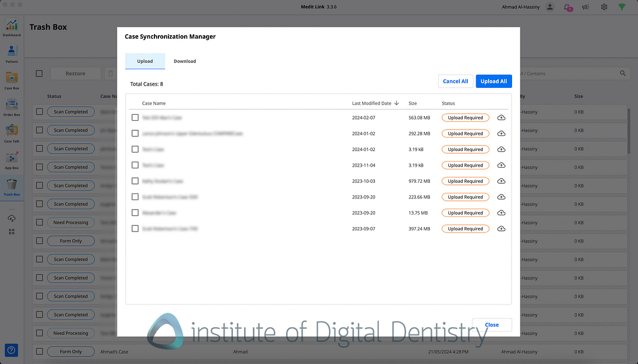Click the help question mark icon
The height and width of the screenshot is (364, 638).
click(x=12, y=350)
